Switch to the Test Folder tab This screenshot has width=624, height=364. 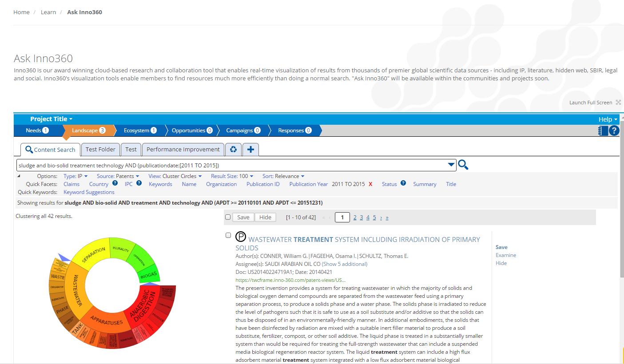click(x=100, y=149)
